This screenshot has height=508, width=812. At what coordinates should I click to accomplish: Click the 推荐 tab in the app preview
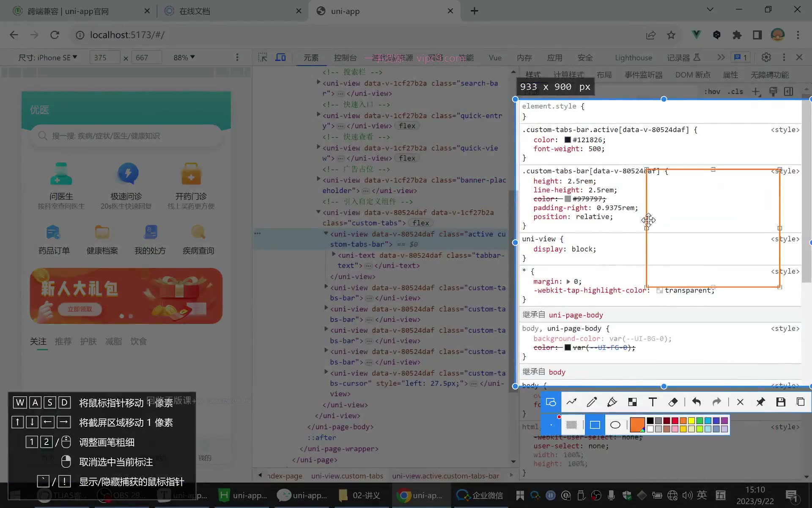pyautogui.click(x=63, y=341)
